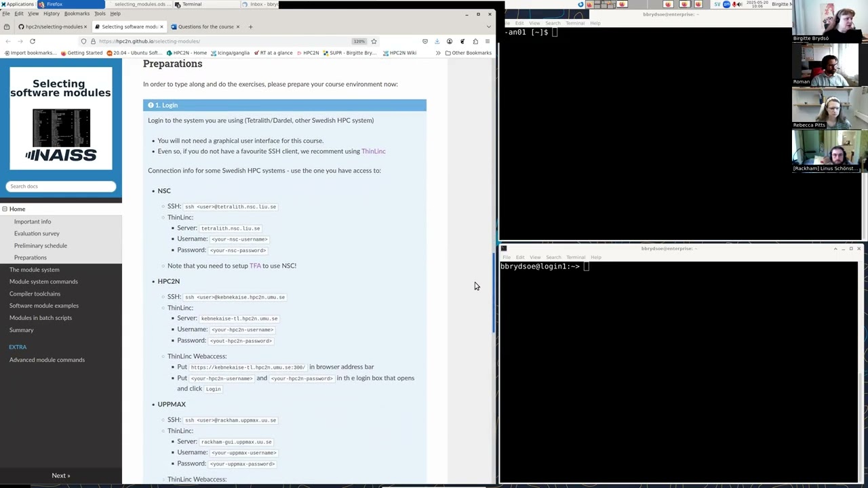
Task: Open Firefox hamburger application menu
Action: point(487,41)
